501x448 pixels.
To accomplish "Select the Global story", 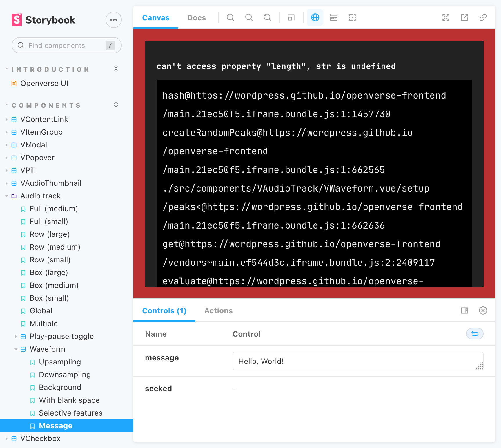I will pyautogui.click(x=41, y=311).
